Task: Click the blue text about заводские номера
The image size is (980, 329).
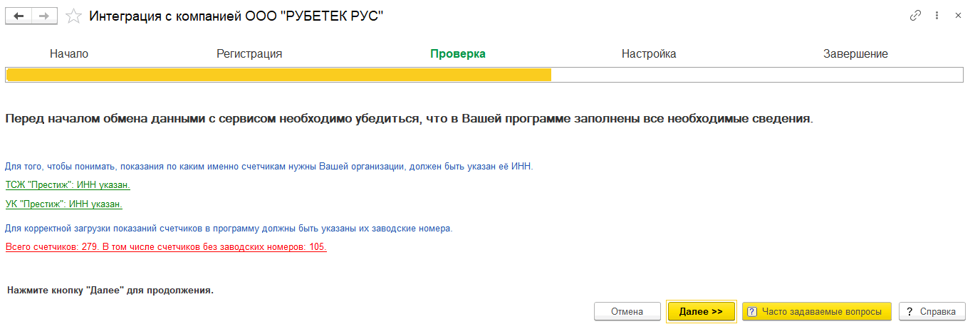Action: click(229, 229)
